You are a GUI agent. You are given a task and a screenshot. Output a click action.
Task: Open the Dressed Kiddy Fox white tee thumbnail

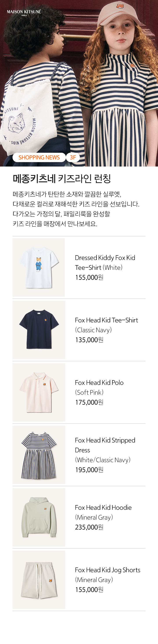coord(39,268)
